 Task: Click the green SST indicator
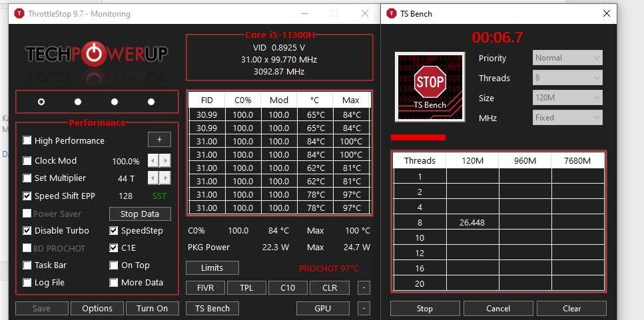click(x=159, y=196)
